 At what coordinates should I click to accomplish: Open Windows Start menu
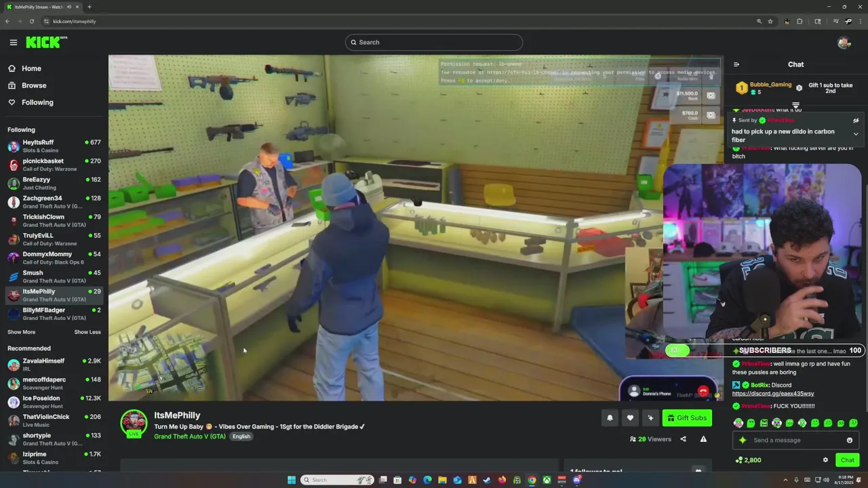click(x=292, y=480)
